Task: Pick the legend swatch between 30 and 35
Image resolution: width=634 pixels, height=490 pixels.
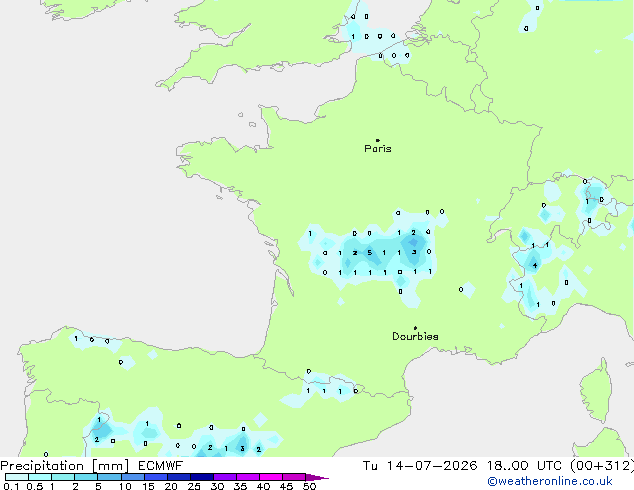Action: 225,477
